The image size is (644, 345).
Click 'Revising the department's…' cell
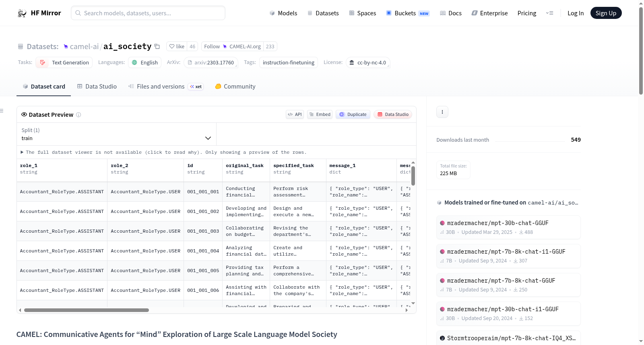298,231
